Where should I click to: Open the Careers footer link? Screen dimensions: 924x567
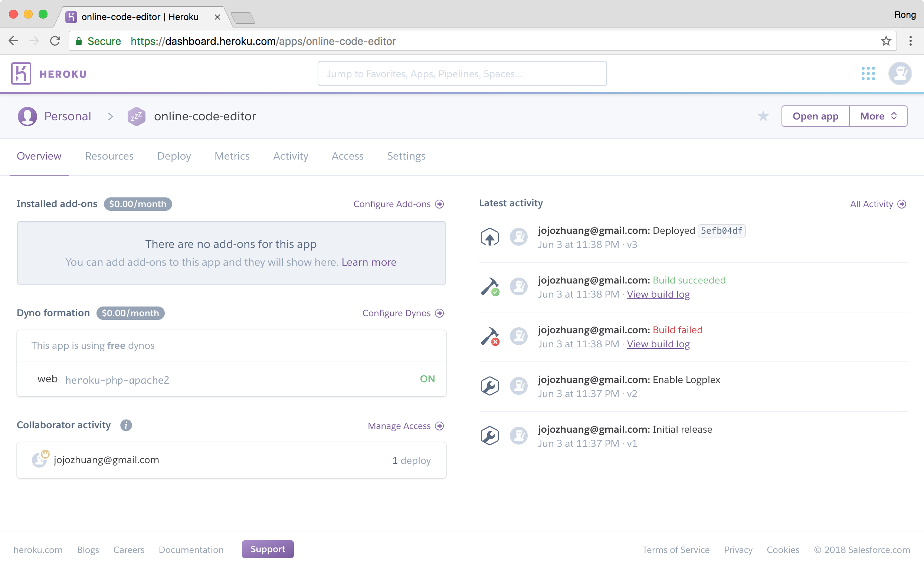[129, 550]
